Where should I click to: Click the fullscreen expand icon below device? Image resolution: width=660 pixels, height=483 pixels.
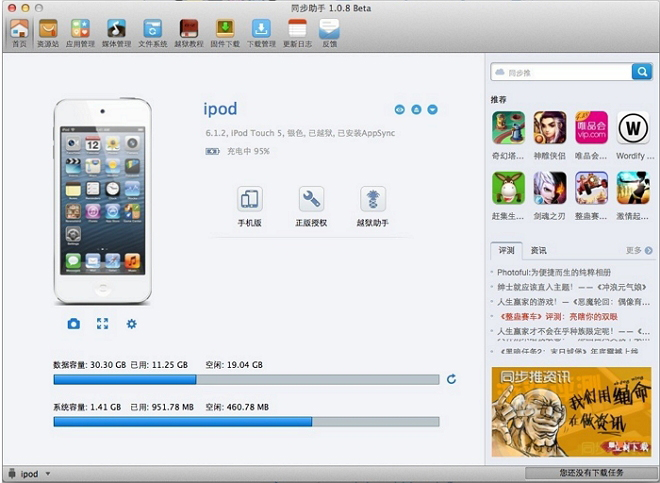pos(102,324)
